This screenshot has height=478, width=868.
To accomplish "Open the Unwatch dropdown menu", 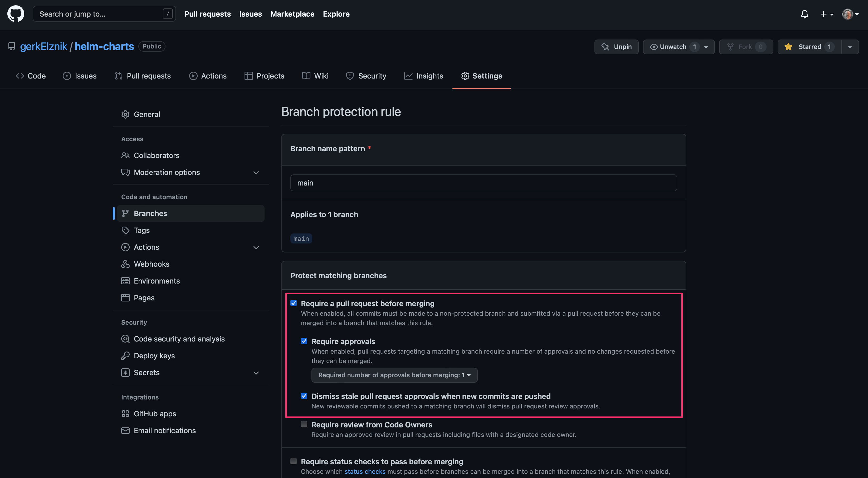I will click(706, 47).
